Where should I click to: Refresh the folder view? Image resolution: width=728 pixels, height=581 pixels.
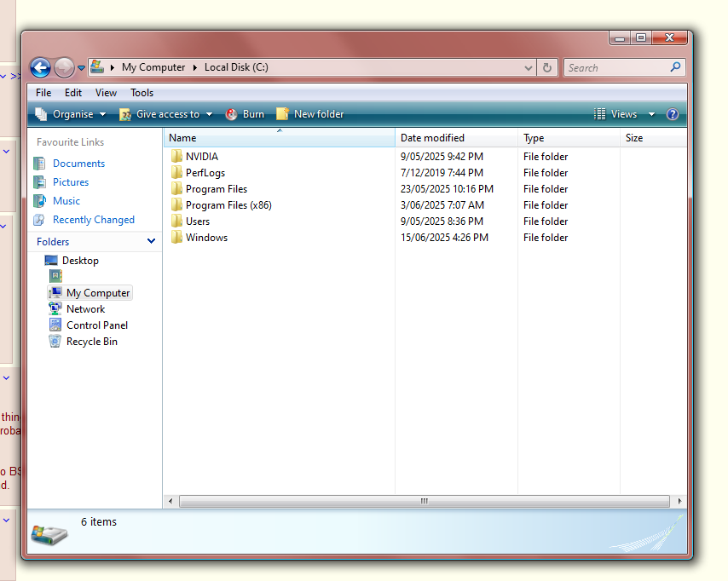[547, 68]
